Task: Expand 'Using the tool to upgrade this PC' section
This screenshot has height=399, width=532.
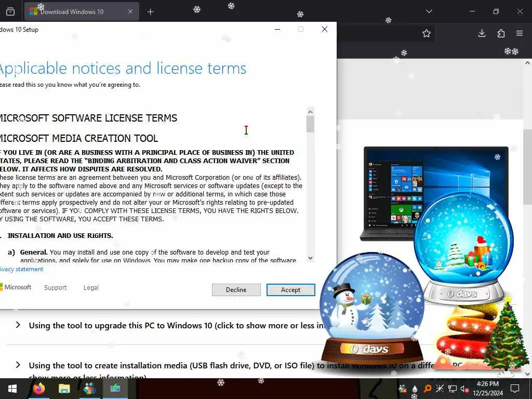Action: [18, 325]
